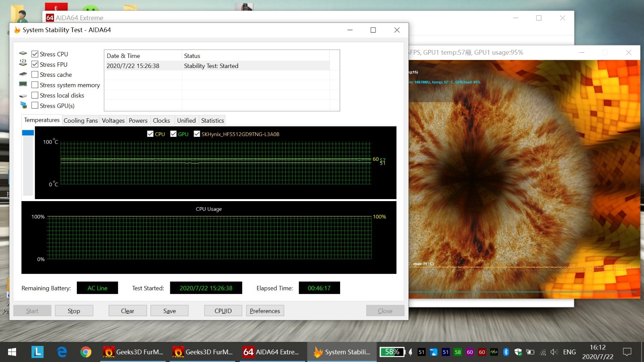644x362 pixels.
Task: Click the disk drive icon beside Stress local disks
Action: point(23,96)
